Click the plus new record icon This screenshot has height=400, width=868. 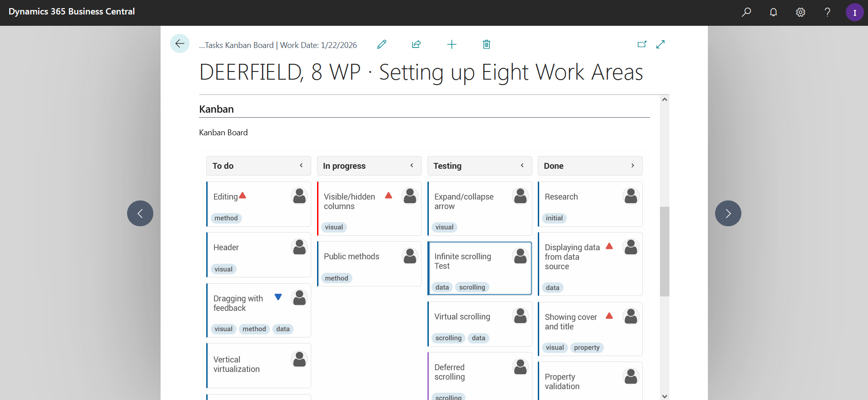451,44
